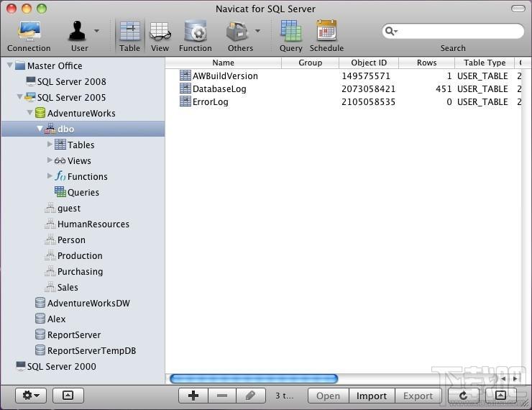Viewport: 532px width, 410px height.
Task: Collapse the dbo schema node
Action: [40, 129]
